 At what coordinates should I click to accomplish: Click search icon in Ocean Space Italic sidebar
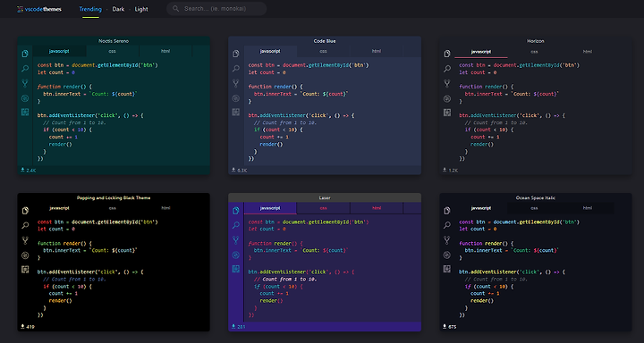447,225
